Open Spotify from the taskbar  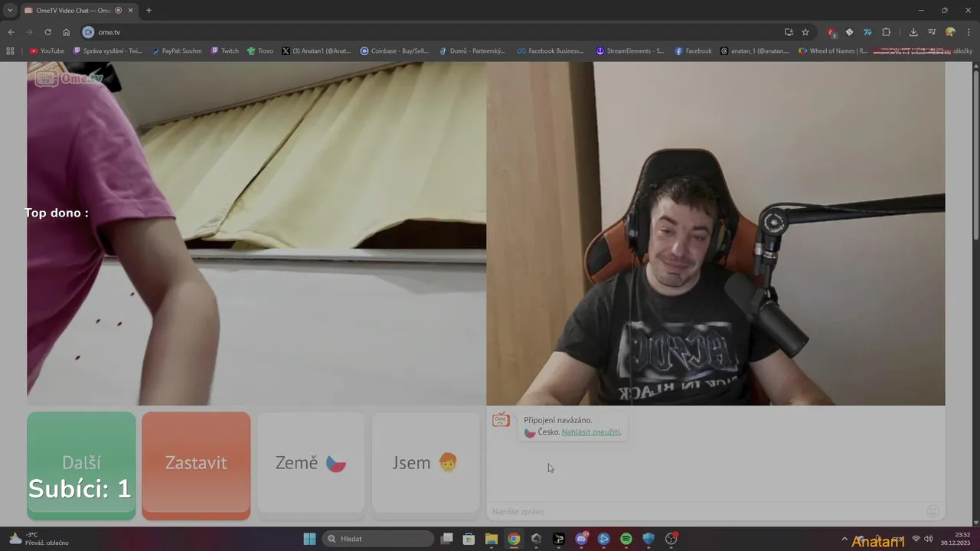tap(626, 539)
